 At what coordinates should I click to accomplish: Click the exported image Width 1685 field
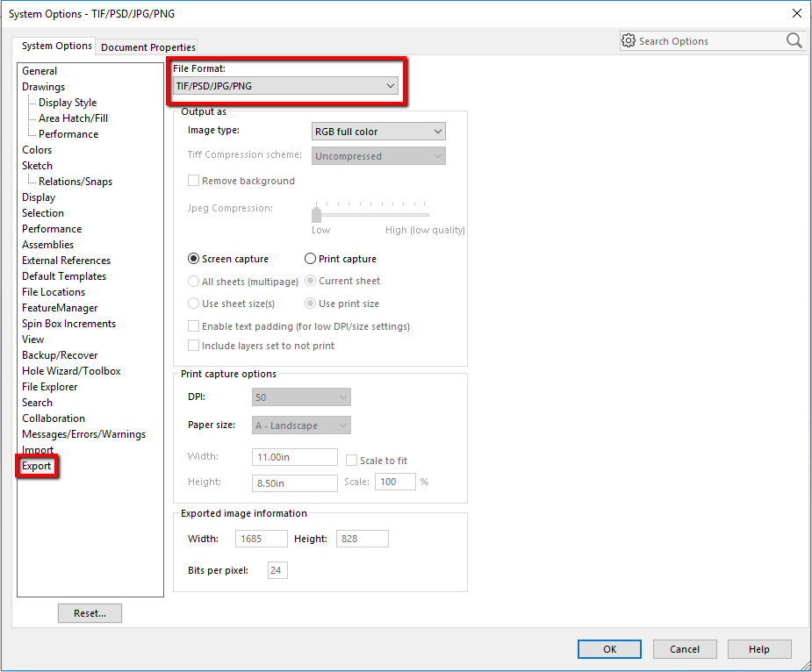point(261,539)
